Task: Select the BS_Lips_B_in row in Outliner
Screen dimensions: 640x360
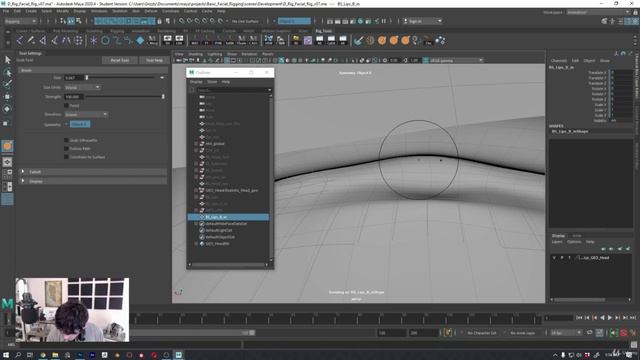Action: pos(229,217)
